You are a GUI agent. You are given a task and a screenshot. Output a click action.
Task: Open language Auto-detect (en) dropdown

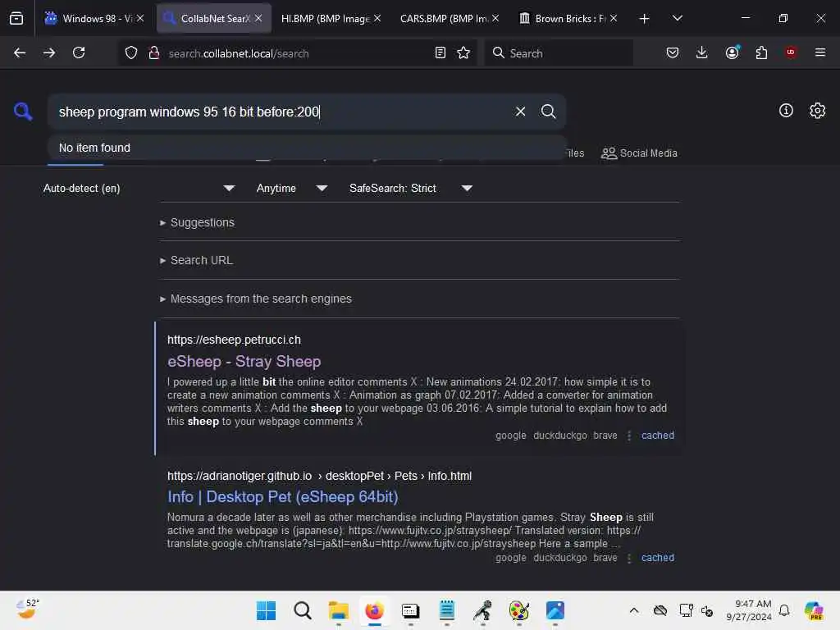(139, 189)
